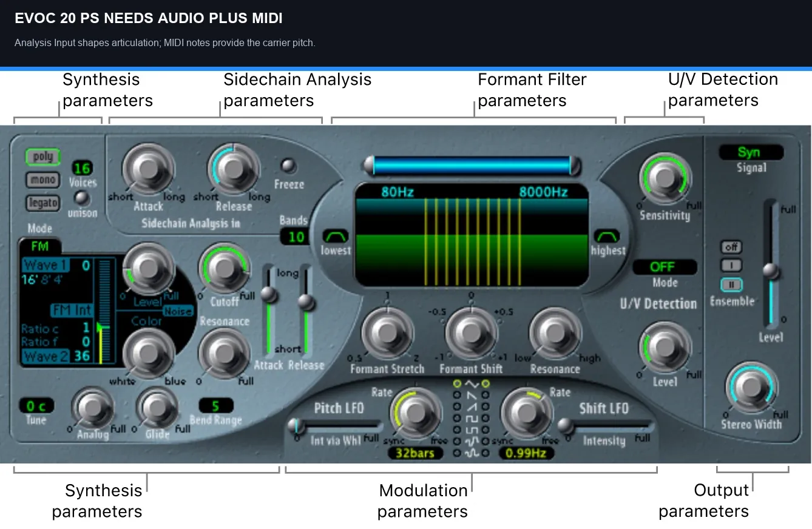
Task: Click the Noise label button
Action: tap(178, 311)
